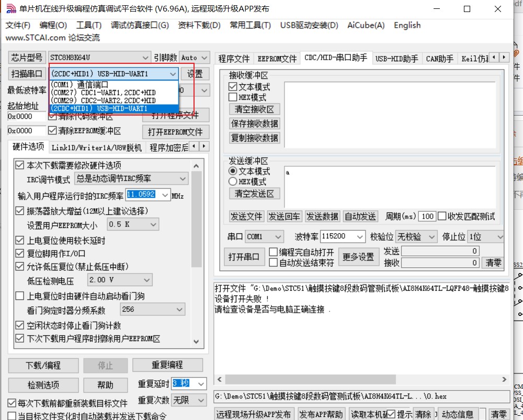Click the English menu item
Screen dimensions: 523x420
pos(407,25)
